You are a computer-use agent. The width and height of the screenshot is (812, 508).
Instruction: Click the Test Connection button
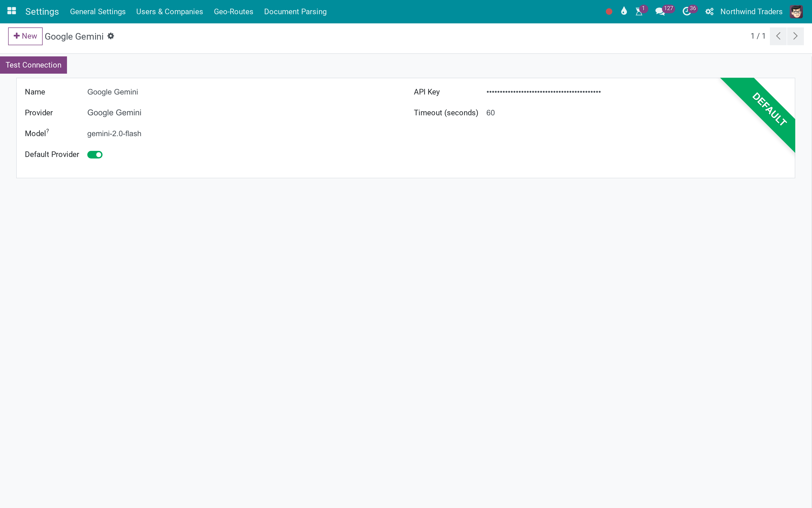tap(33, 65)
